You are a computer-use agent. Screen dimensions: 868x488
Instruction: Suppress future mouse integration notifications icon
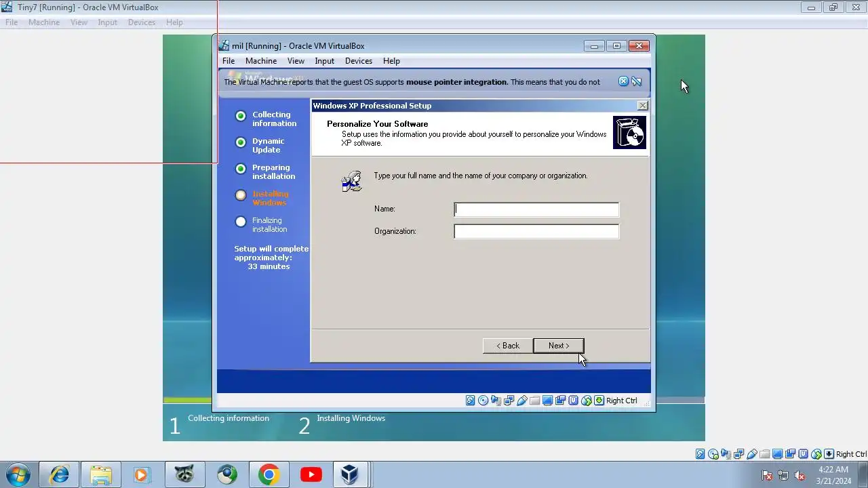click(x=636, y=81)
